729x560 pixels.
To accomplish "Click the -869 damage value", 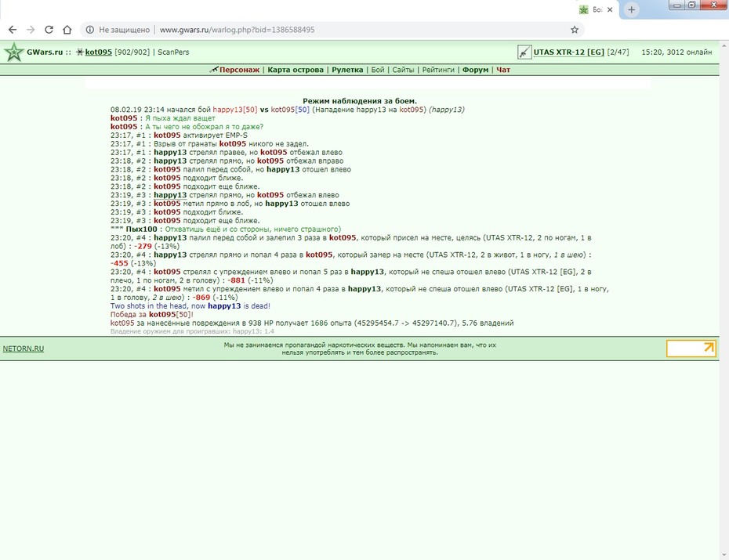I will click(201, 297).
